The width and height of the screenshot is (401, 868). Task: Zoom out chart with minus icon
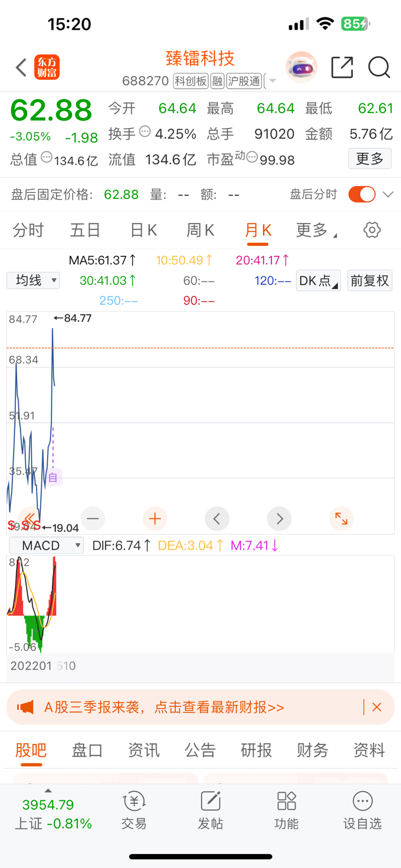pyautogui.click(x=93, y=518)
